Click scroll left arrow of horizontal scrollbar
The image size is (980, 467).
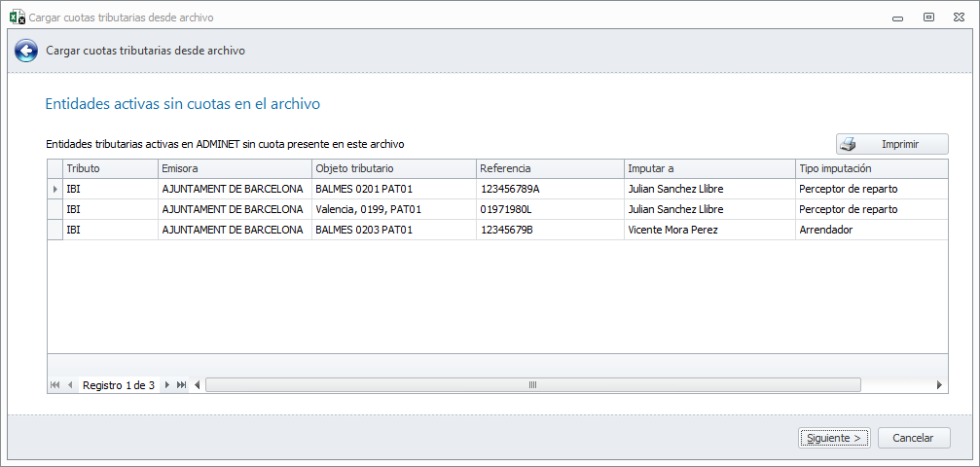tap(199, 385)
